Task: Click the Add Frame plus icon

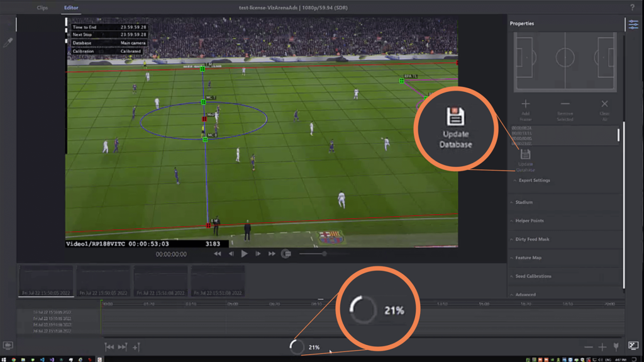Action: point(526,104)
